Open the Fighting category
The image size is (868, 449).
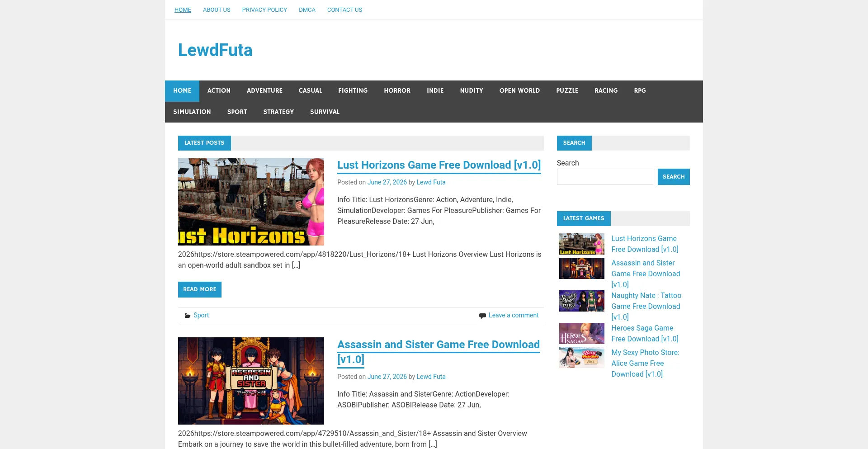(x=353, y=91)
